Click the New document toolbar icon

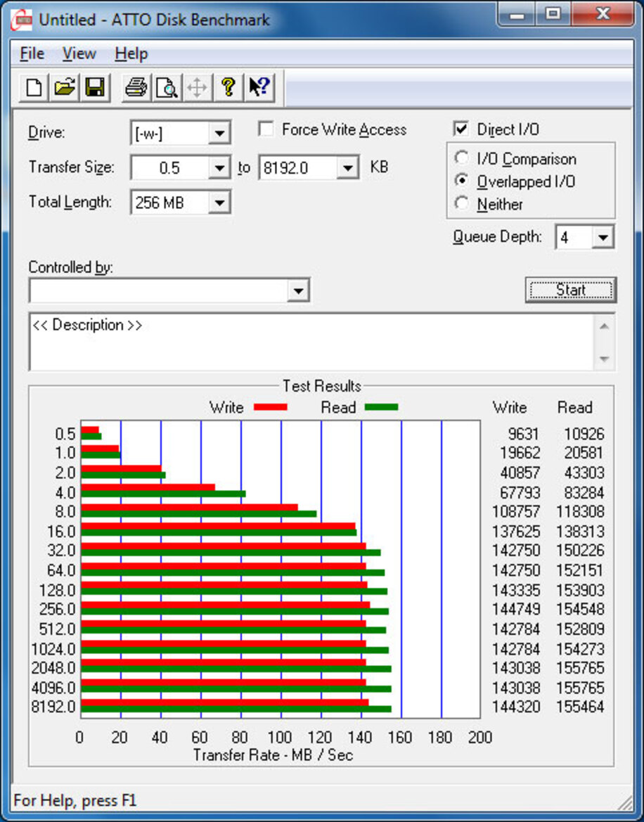point(34,87)
